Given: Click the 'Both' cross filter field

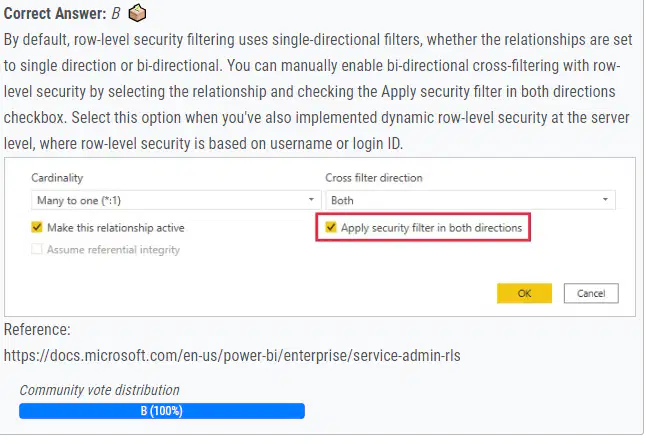Looking at the screenshot, I should (x=470, y=200).
